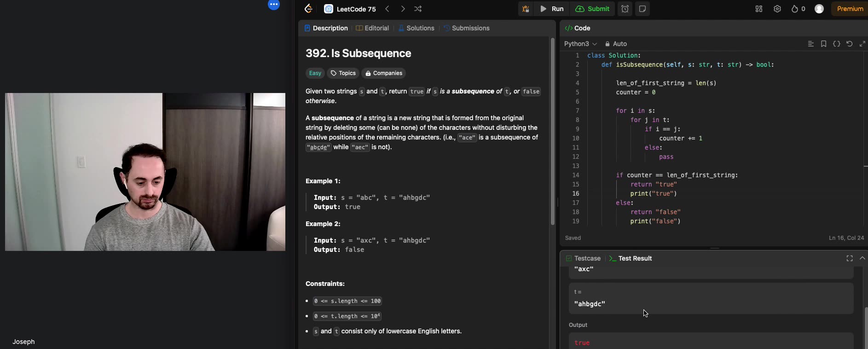Click the code bookmark icon
This screenshot has height=349, width=868.
click(824, 44)
